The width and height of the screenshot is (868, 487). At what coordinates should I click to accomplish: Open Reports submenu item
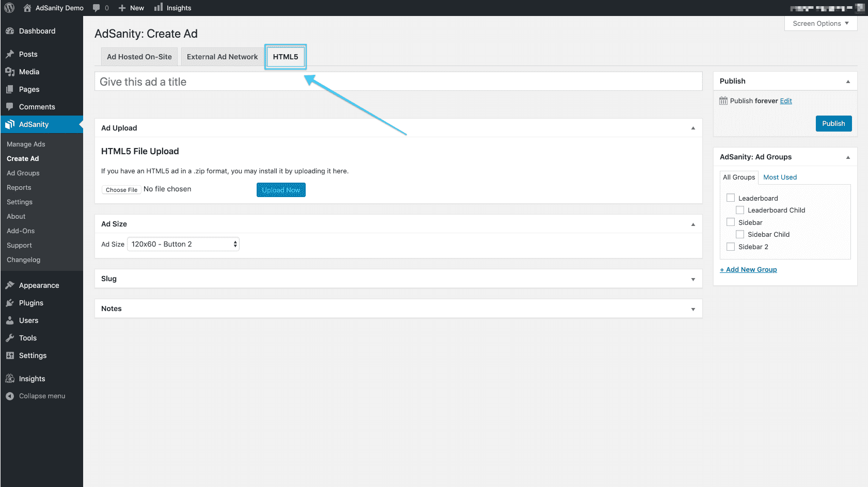point(19,188)
